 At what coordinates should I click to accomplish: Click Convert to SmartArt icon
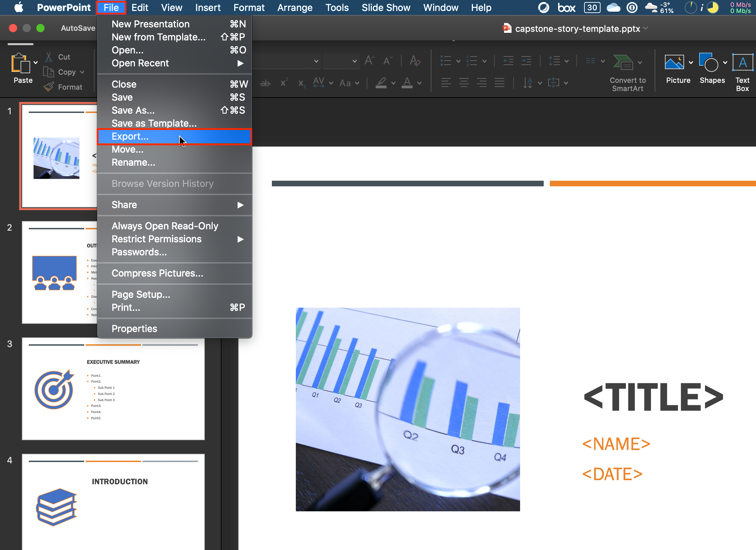point(623,63)
